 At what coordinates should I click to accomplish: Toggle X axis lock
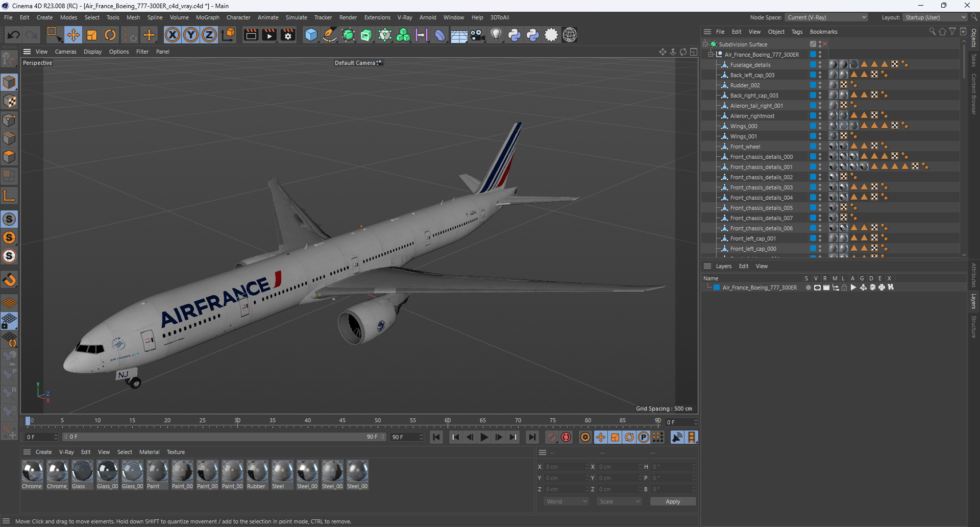click(x=173, y=35)
